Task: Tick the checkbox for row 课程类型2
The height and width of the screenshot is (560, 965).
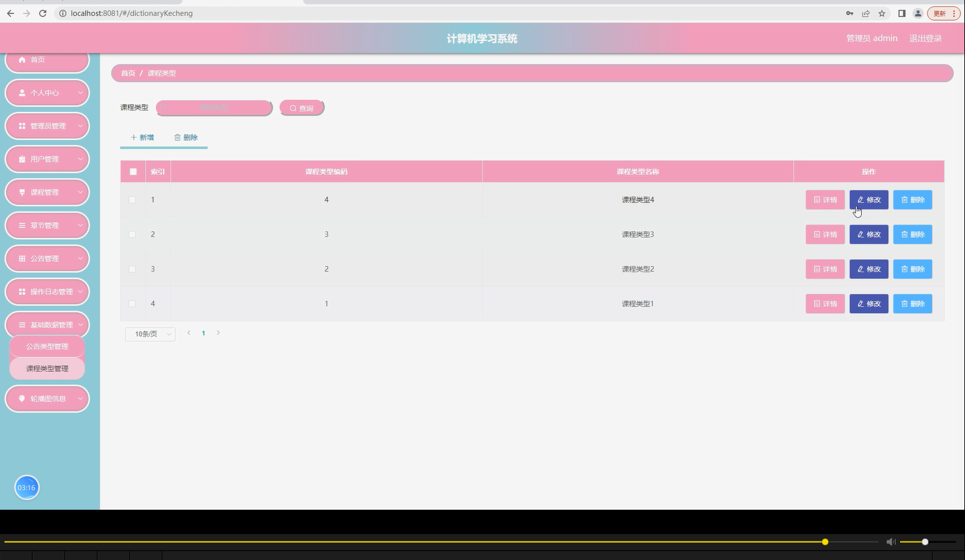Action: 132,269
